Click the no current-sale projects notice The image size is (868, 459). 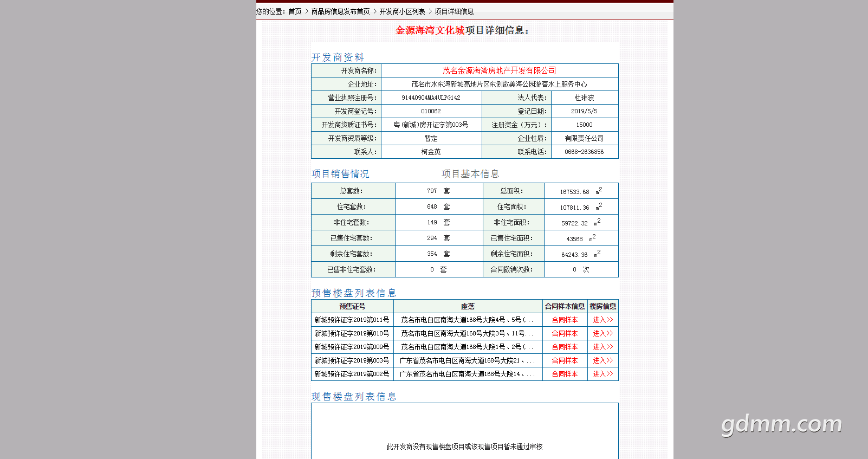464,447
